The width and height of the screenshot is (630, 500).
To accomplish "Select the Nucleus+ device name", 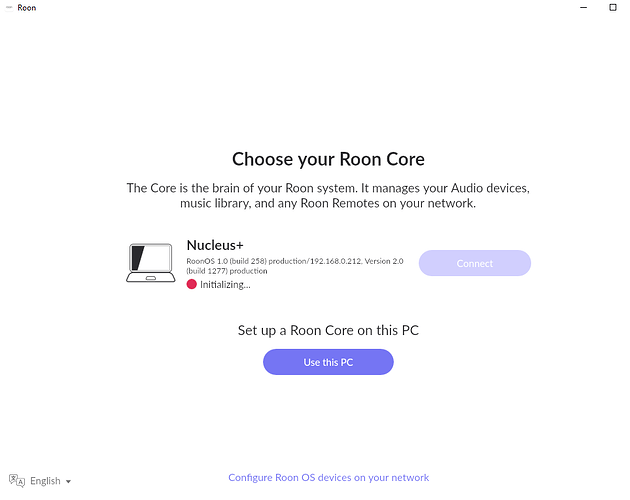I will point(215,245).
